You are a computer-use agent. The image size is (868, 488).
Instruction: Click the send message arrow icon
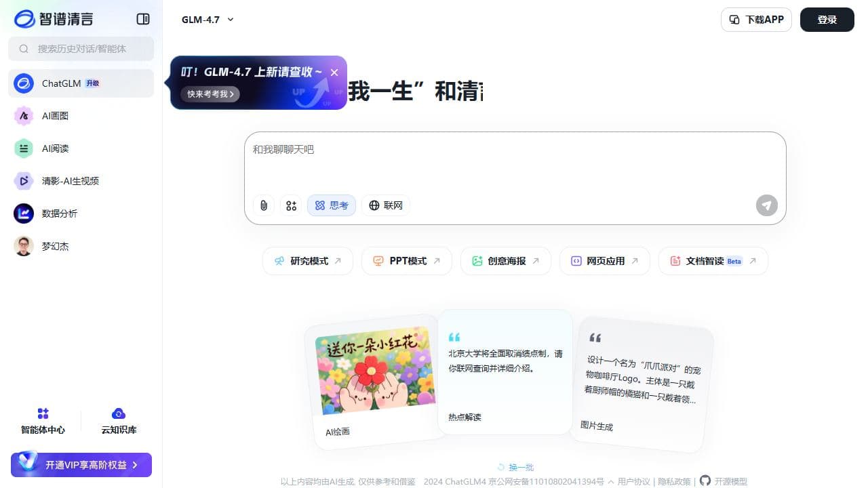(x=766, y=205)
